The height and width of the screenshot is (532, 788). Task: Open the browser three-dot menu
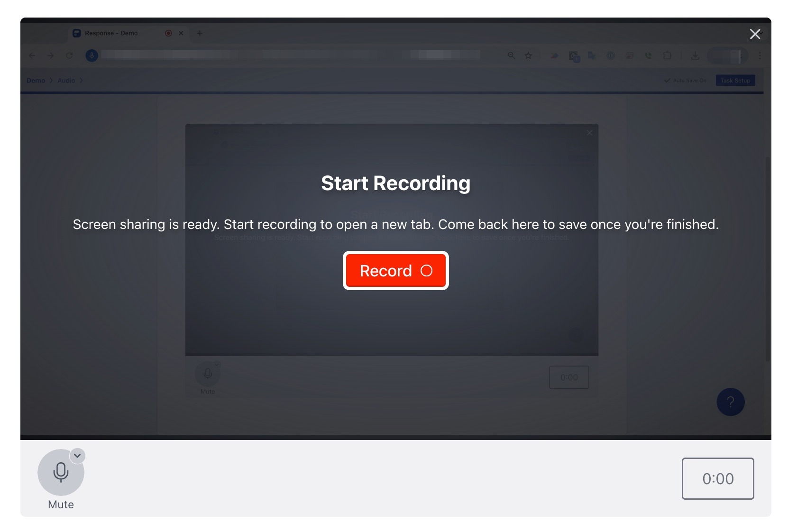[x=760, y=55]
